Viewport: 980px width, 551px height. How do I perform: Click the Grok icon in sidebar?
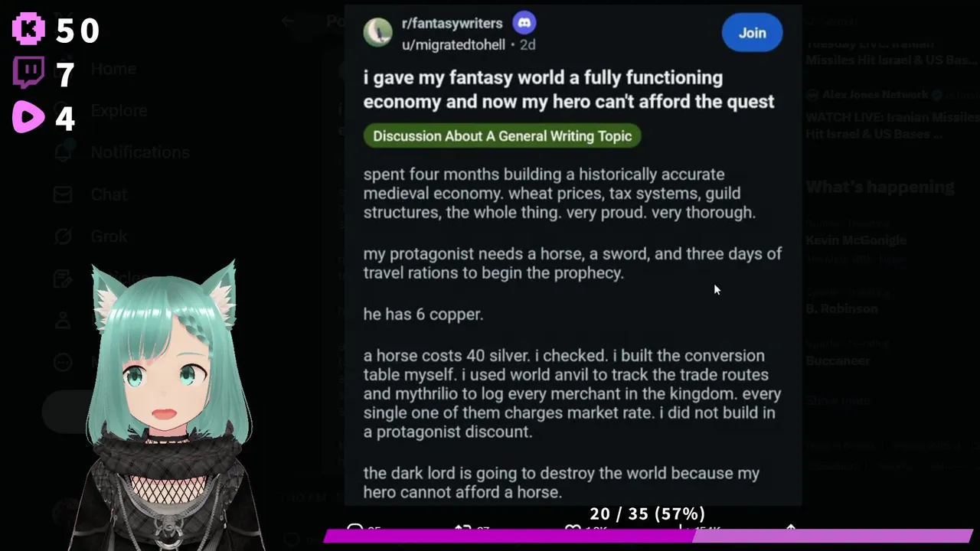click(63, 236)
